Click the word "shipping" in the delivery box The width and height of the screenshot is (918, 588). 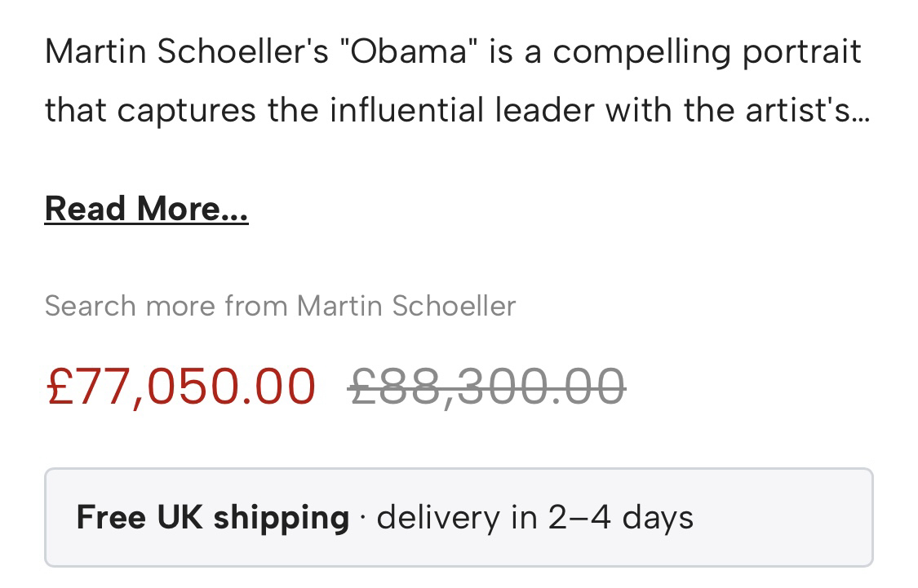point(282,517)
